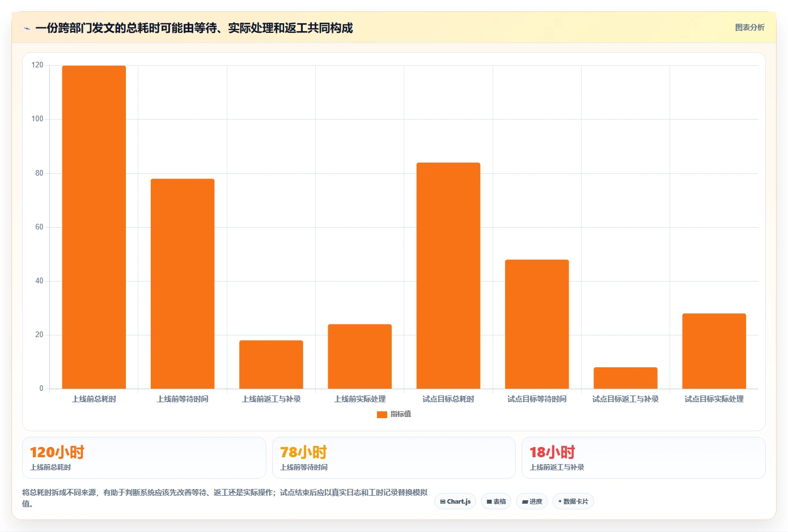Click the explanatory note beginning 将总耗时拆成不同来源
Screen dimensions: 788x532
(x=225, y=498)
